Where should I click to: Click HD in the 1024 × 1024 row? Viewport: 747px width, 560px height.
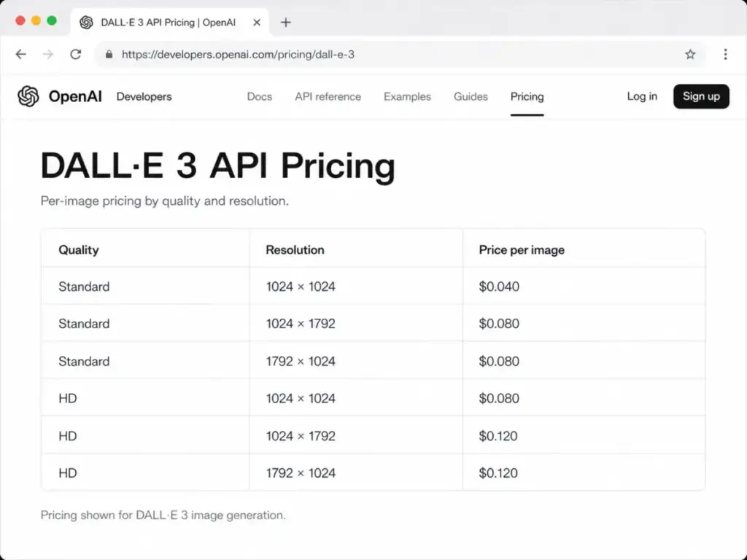click(68, 399)
